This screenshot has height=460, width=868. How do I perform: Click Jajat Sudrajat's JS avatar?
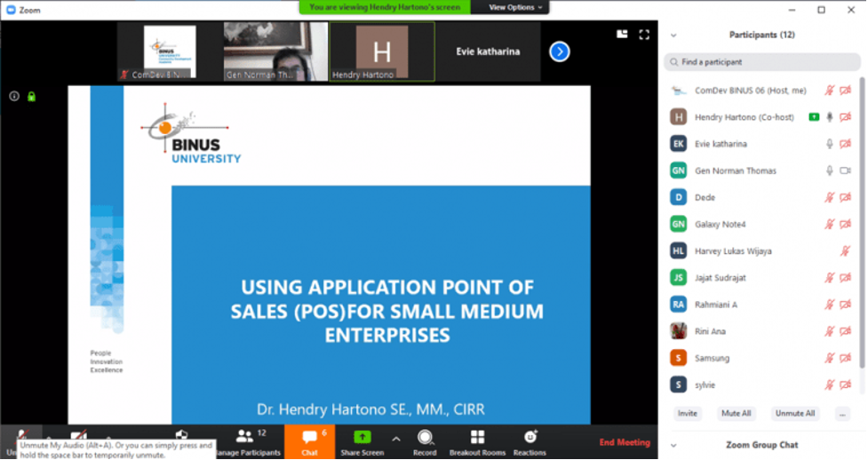[x=678, y=277]
